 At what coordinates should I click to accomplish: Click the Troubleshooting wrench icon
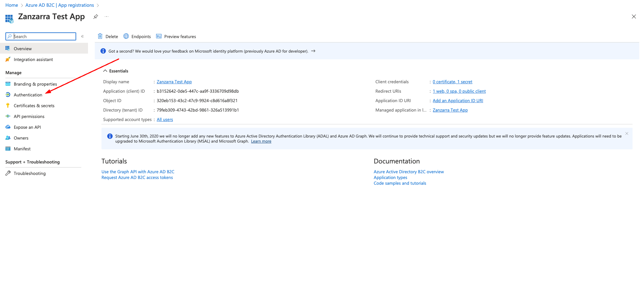tap(8, 173)
